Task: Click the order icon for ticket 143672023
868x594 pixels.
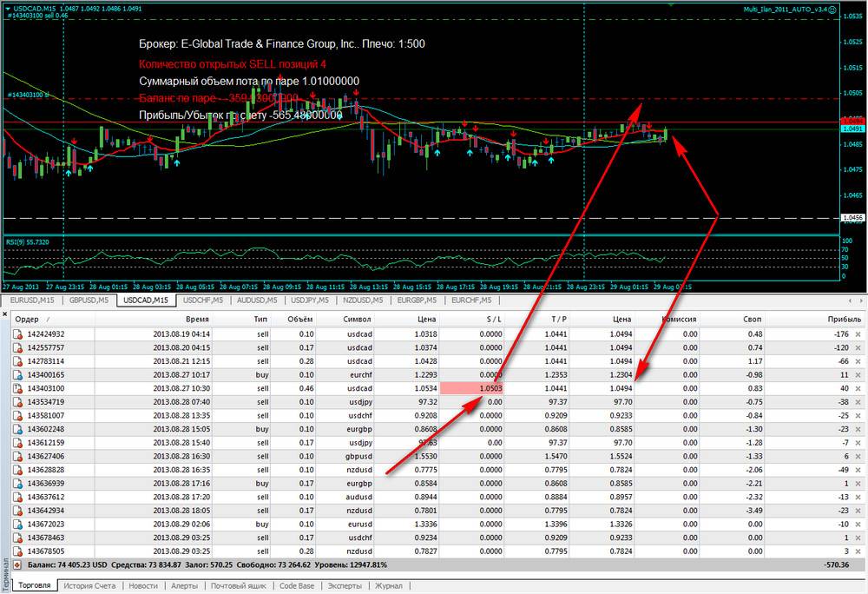Action: pos(17,524)
